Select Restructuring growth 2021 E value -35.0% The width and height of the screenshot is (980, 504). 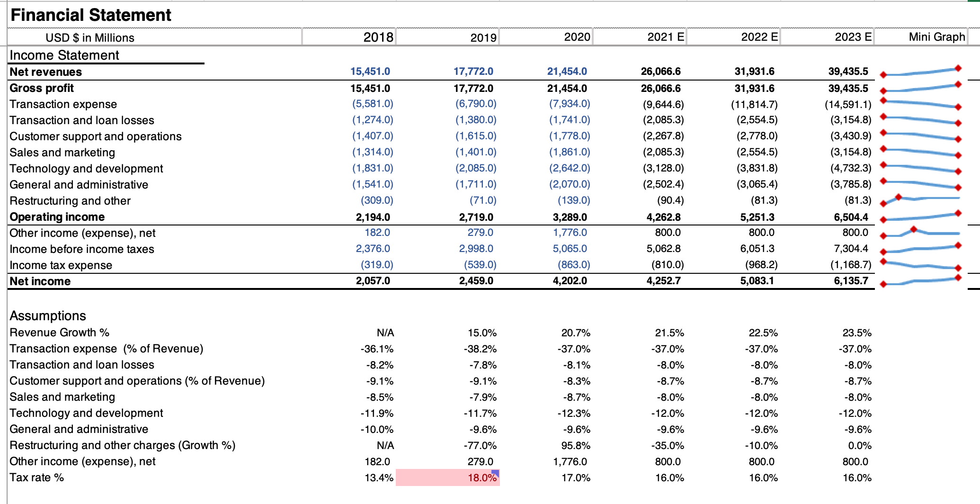[x=668, y=446]
